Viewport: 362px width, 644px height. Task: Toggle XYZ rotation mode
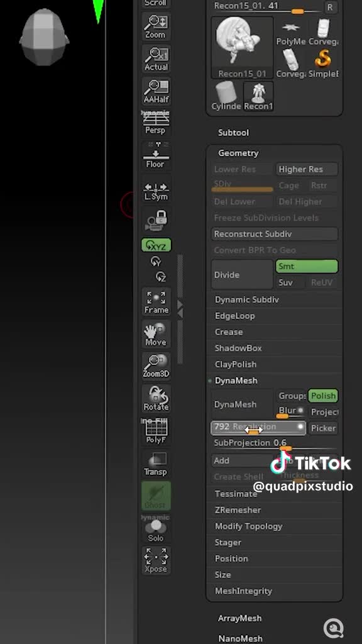(x=156, y=245)
